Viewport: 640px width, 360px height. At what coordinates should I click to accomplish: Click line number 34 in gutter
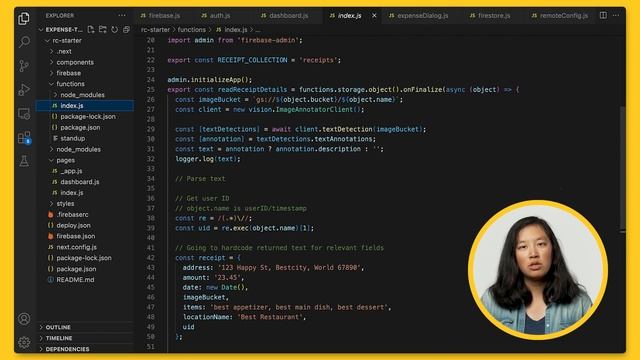pyautogui.click(x=151, y=179)
